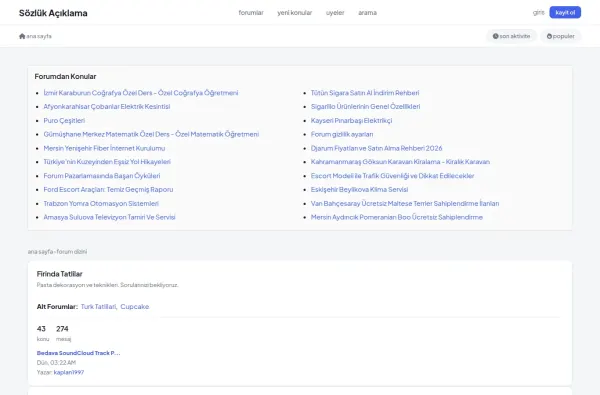
Task: Click the Forumdan Konular heading
Action: pos(65,77)
